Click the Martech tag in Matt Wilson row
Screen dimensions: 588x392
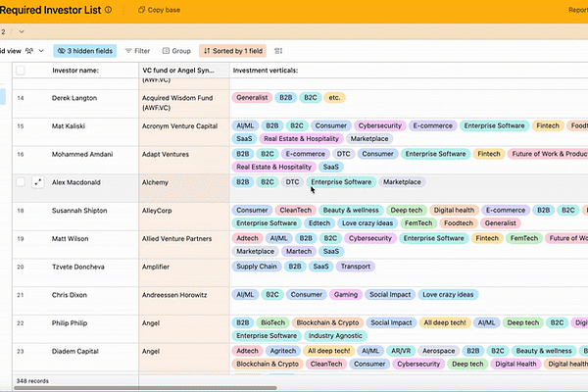(x=299, y=251)
